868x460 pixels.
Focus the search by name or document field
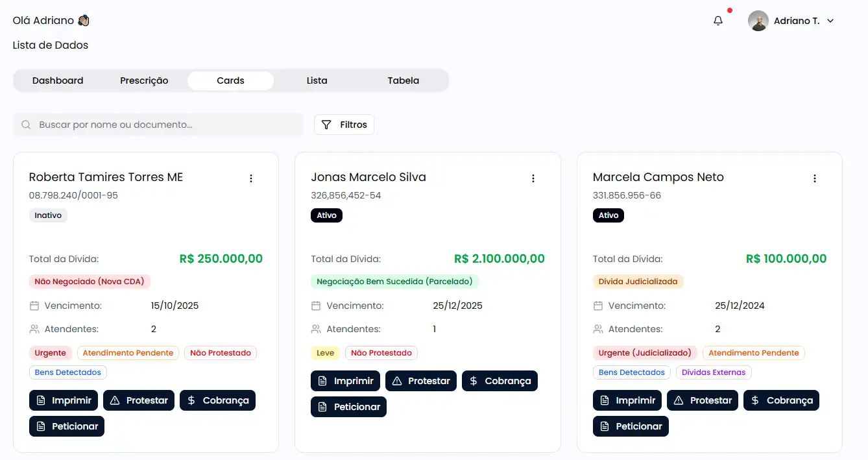[x=169, y=125]
